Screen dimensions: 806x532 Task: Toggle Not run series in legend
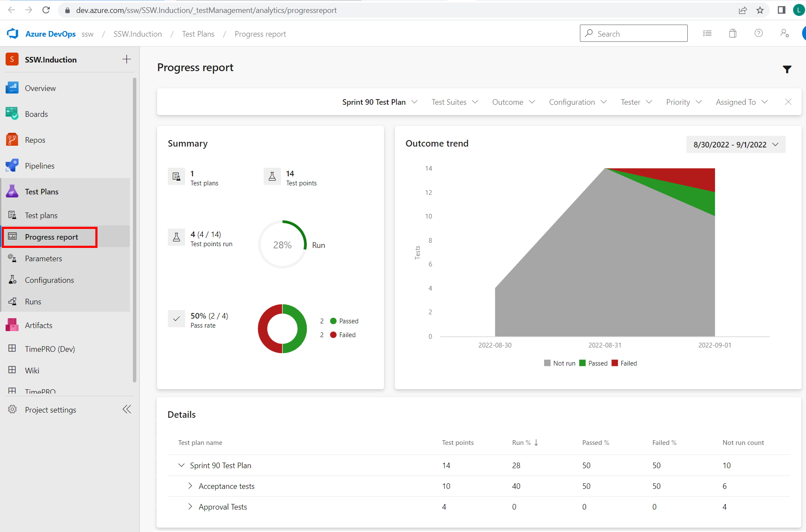click(560, 363)
